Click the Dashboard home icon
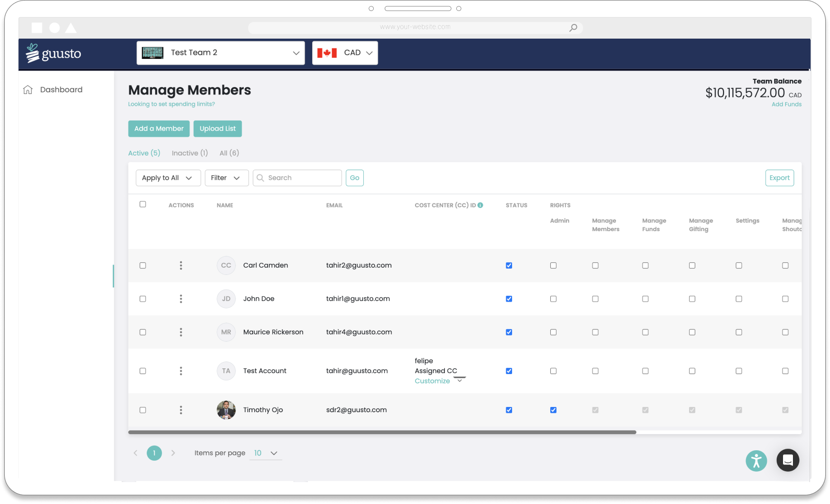 point(28,90)
